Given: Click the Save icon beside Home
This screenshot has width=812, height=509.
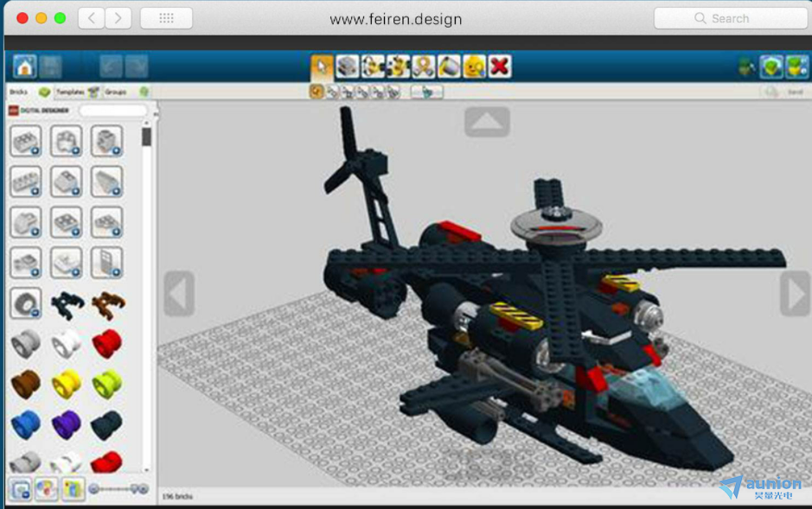Looking at the screenshot, I should pyautogui.click(x=50, y=67).
